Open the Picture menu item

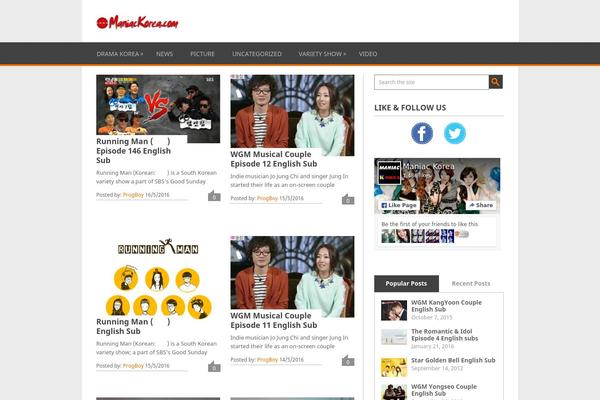202,54
